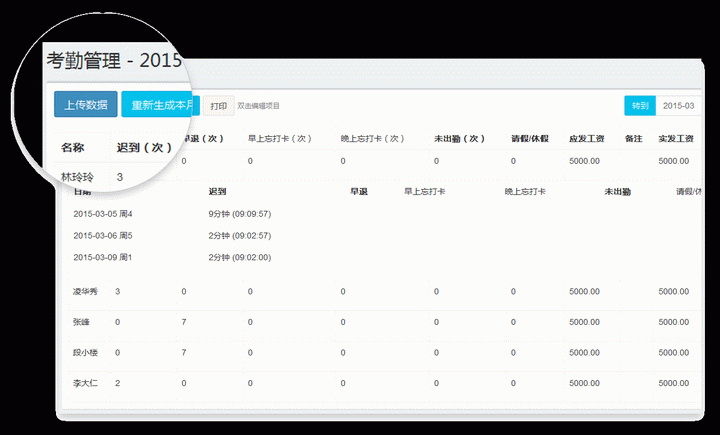The image size is (720, 435).
Task: Click detail row date 2015-03-06 周5
Action: click(103, 236)
